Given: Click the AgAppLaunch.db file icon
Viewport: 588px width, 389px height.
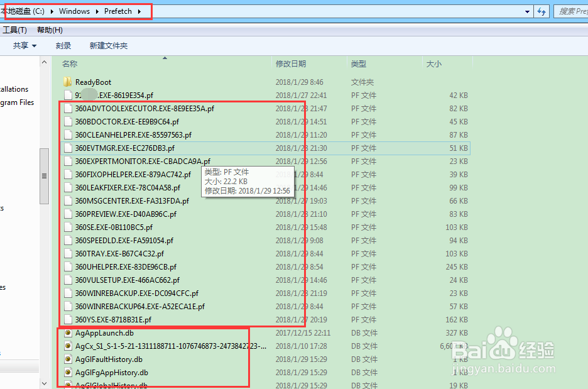Looking at the screenshot, I should [x=68, y=332].
